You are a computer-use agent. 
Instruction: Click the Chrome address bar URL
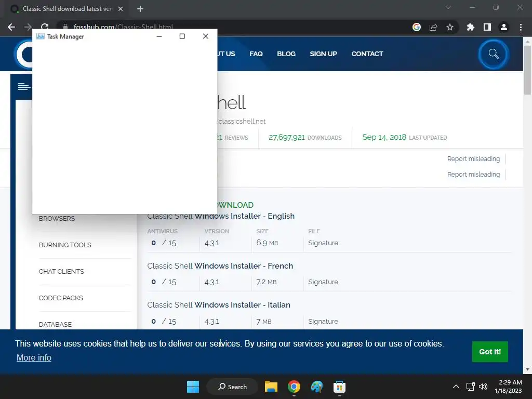coord(123,27)
